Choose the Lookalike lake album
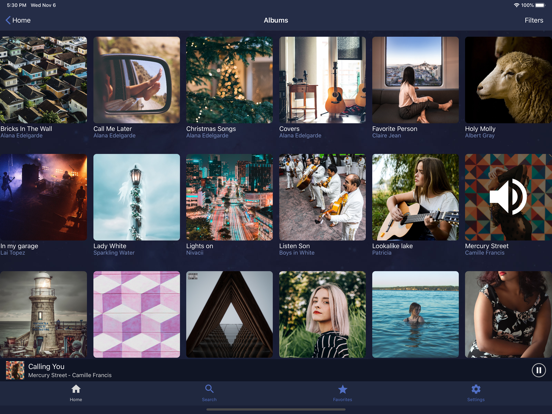 click(x=415, y=197)
